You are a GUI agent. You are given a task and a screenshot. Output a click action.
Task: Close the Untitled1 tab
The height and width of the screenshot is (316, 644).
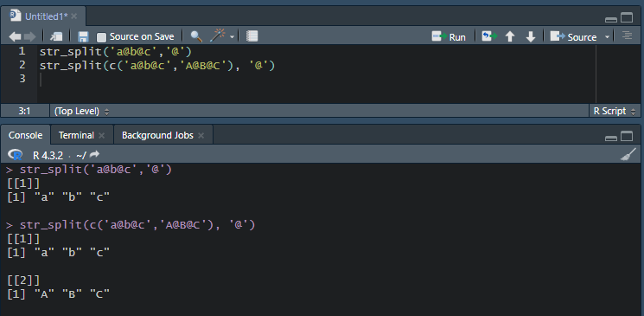pos(74,16)
